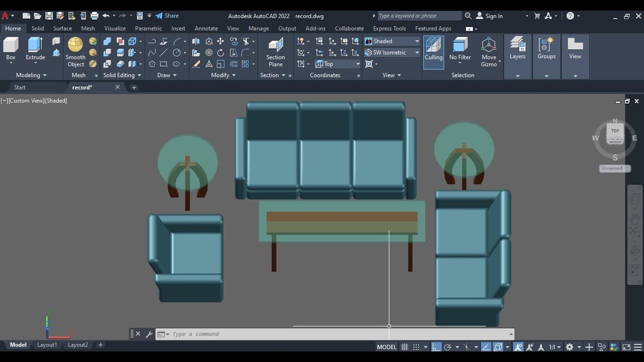Expand the Solid Editing panel
The image size is (644, 362).
(x=122, y=75)
